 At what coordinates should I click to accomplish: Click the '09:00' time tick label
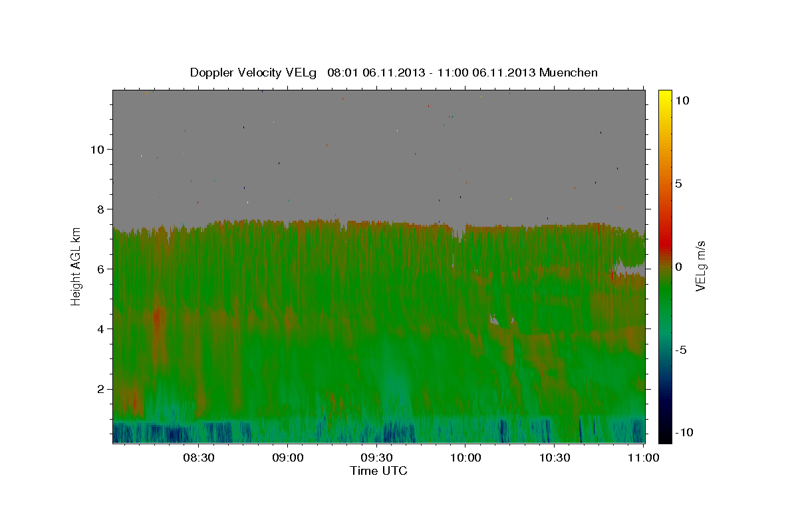287,458
